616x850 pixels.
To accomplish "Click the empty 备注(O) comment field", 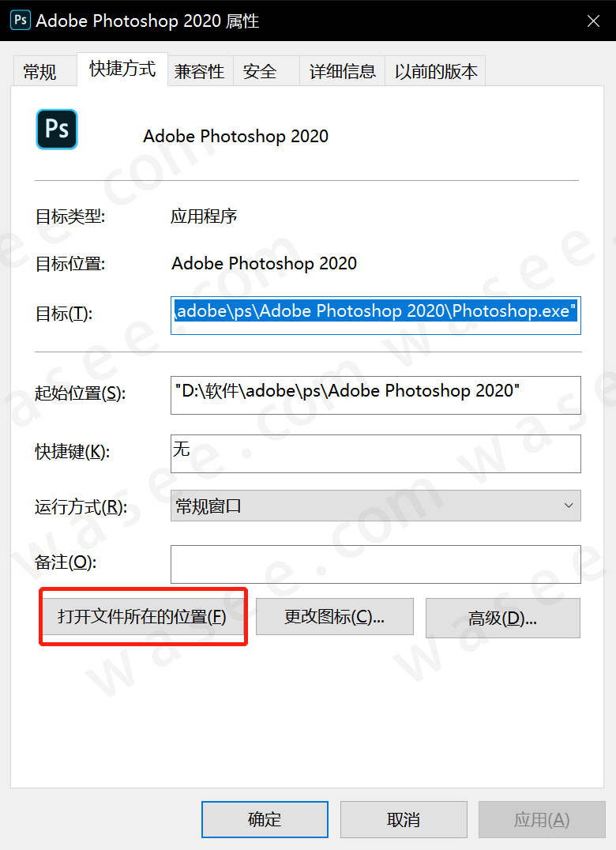I will point(375,564).
